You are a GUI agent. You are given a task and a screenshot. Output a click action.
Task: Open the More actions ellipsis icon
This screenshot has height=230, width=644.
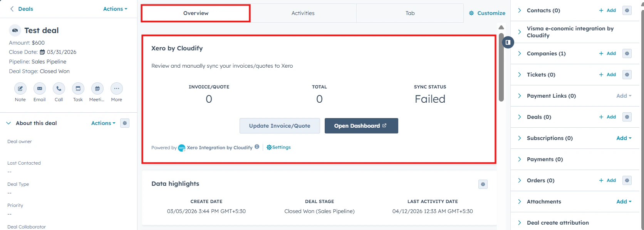(x=117, y=88)
